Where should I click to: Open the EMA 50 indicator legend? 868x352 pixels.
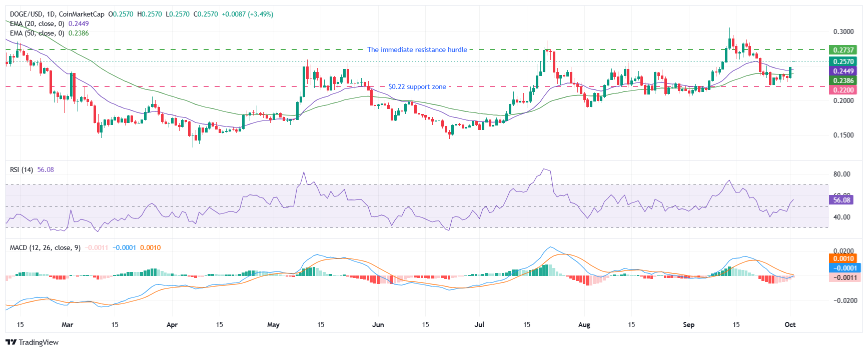click(x=38, y=33)
